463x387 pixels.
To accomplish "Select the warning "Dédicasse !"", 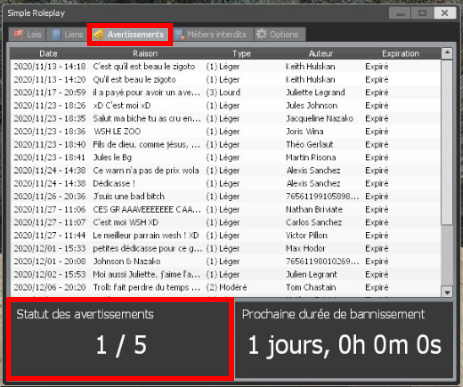I will click(225, 183).
